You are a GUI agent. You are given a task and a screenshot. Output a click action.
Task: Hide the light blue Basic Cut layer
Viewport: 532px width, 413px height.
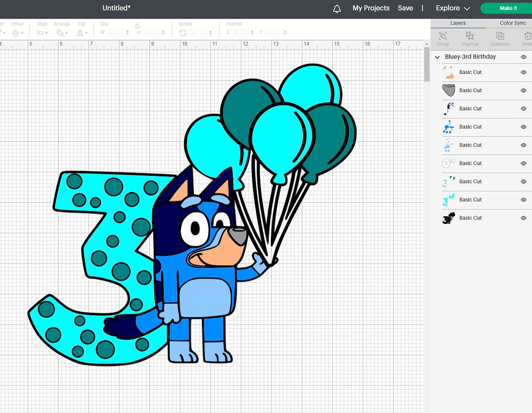coord(523,145)
